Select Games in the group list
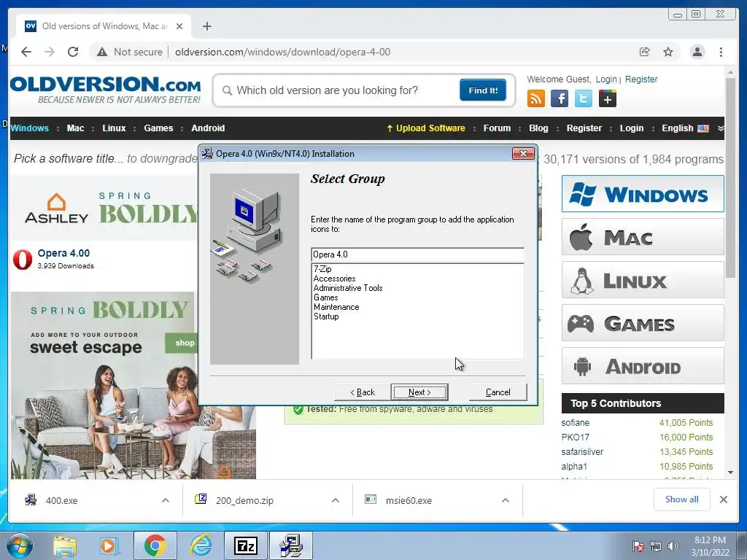 tap(326, 297)
